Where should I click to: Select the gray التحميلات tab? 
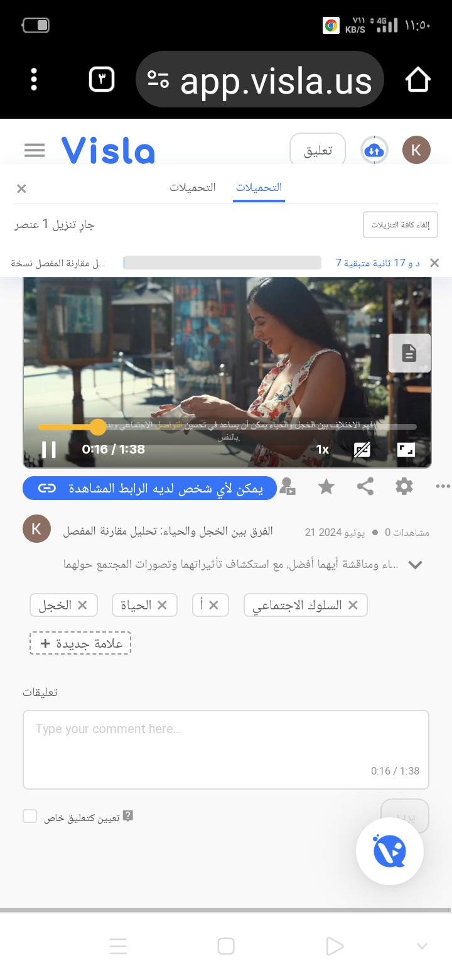[193, 187]
